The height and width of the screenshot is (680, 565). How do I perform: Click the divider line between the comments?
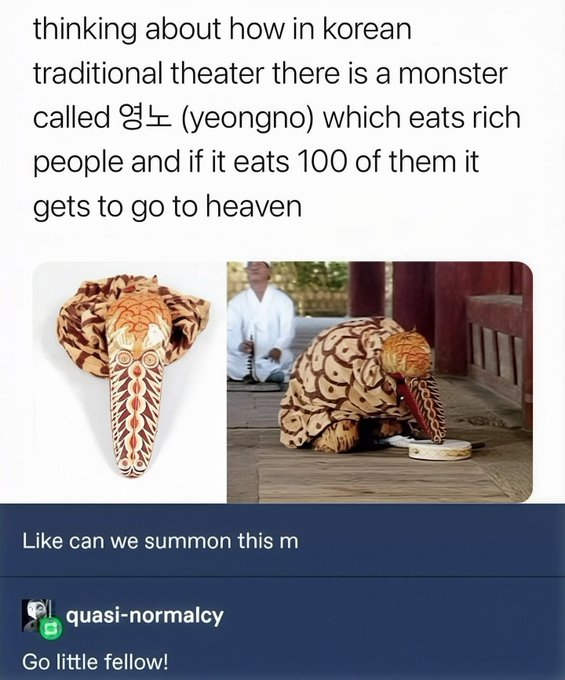click(x=282, y=577)
